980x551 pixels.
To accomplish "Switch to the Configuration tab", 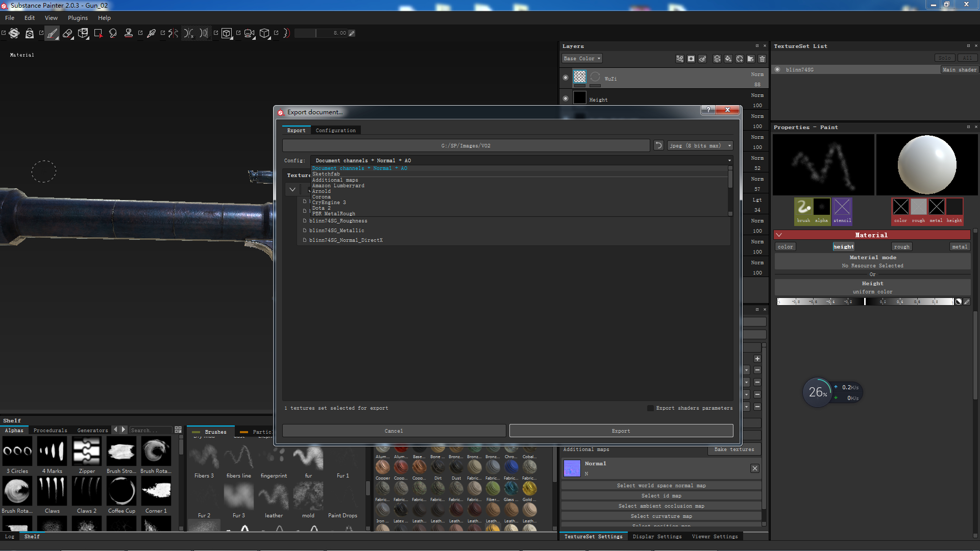I will 335,131.
